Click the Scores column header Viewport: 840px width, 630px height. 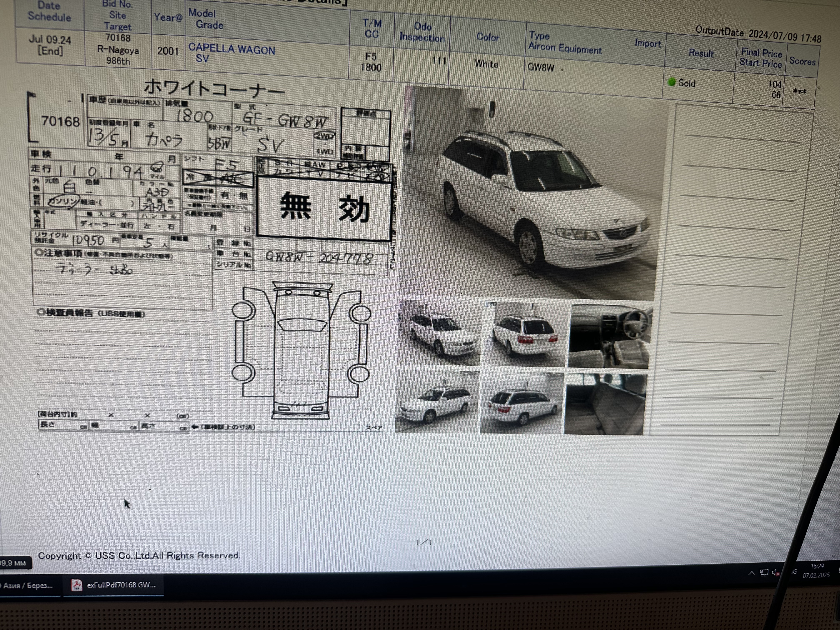[802, 61]
